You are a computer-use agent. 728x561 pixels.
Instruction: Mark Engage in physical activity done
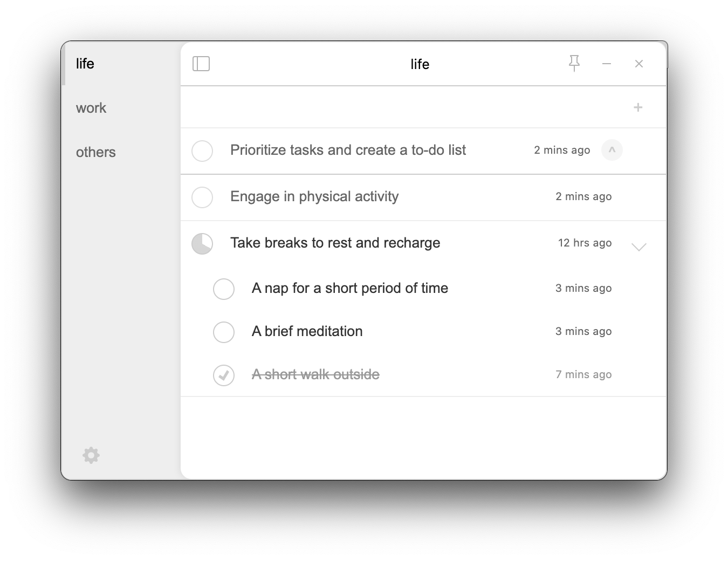coord(202,197)
